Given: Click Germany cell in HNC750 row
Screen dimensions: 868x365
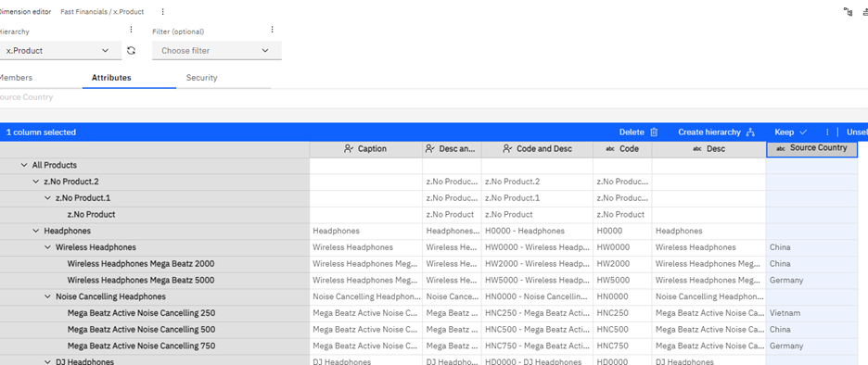Looking at the screenshot, I should tap(811, 346).
